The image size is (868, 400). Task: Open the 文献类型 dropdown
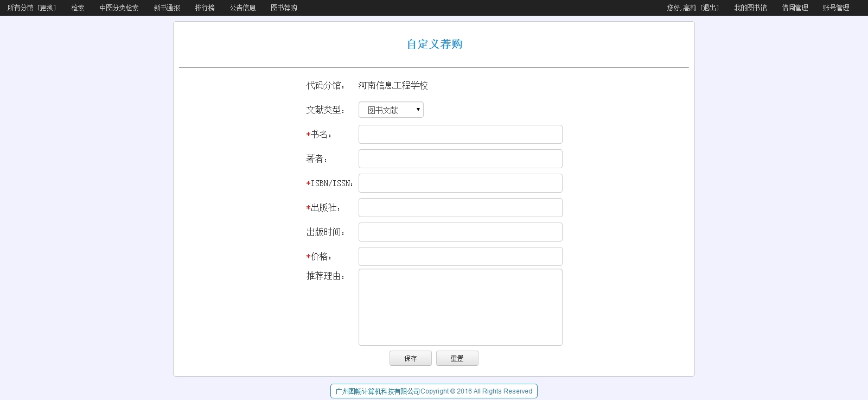click(x=391, y=110)
